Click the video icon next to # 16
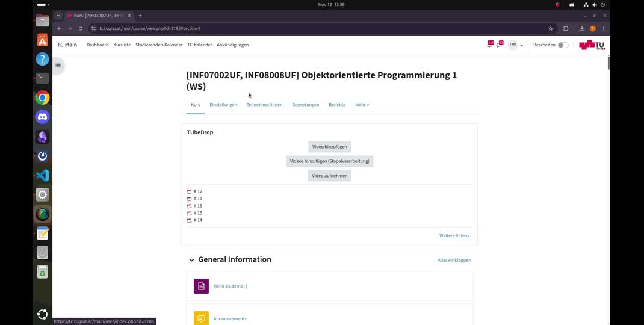644x325 pixels. pyautogui.click(x=190, y=206)
